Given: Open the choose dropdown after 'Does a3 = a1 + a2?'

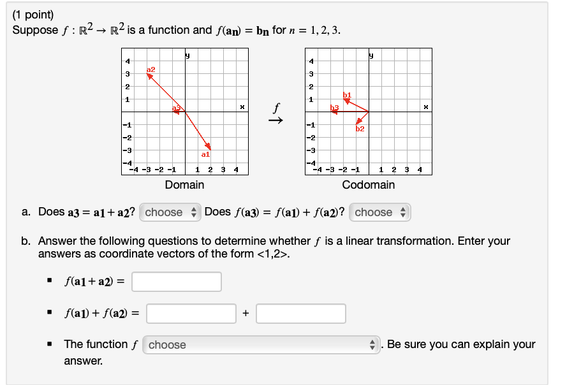Looking at the screenshot, I should 169,212.
